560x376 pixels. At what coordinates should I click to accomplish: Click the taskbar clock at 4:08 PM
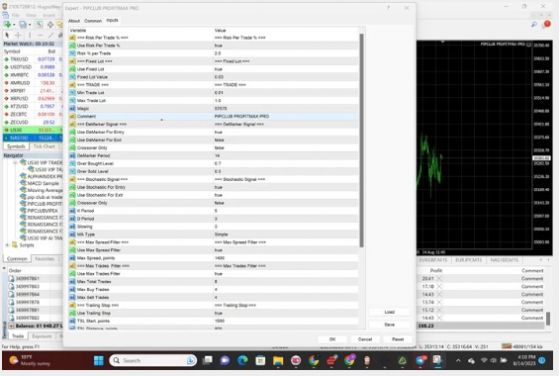[525, 360]
